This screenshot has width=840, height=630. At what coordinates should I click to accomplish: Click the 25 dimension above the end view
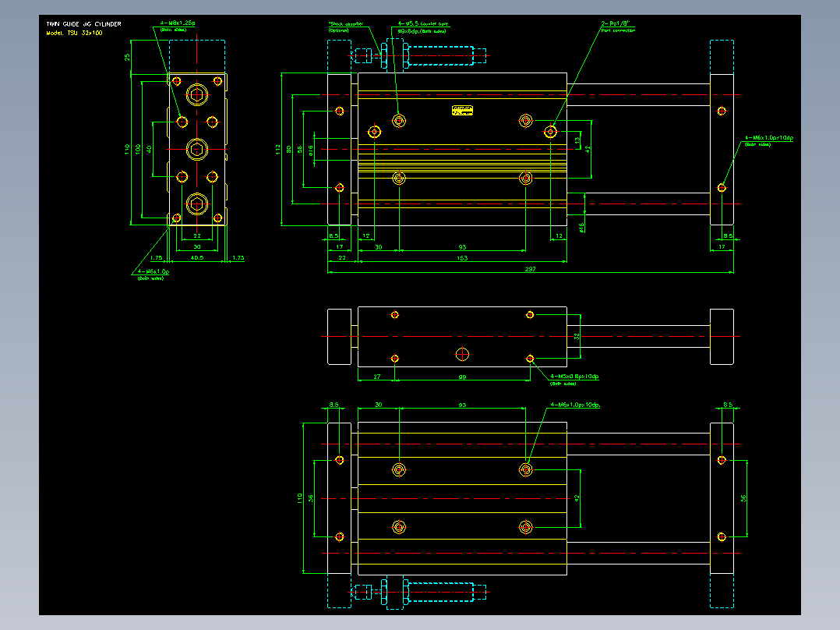point(127,57)
